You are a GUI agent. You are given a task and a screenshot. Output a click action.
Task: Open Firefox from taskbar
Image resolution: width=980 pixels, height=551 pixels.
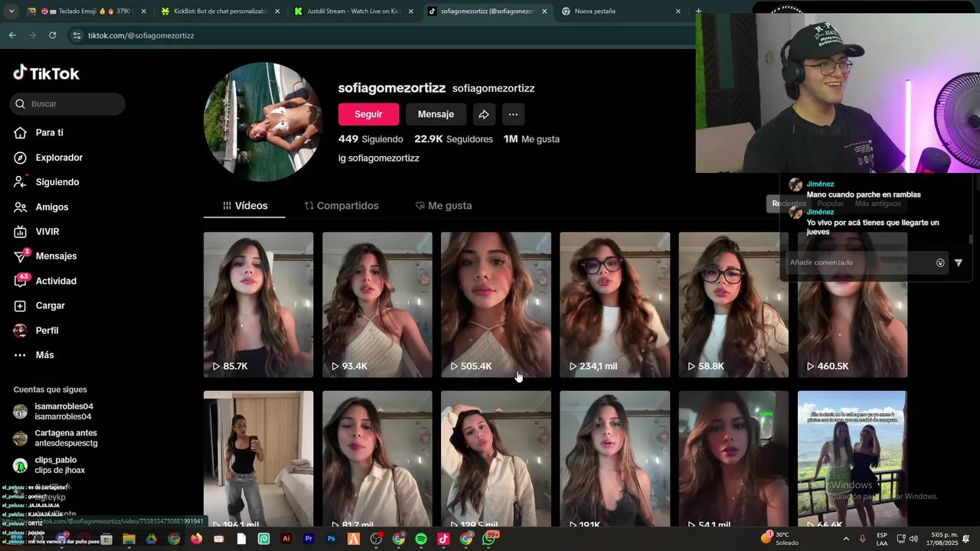[196, 539]
